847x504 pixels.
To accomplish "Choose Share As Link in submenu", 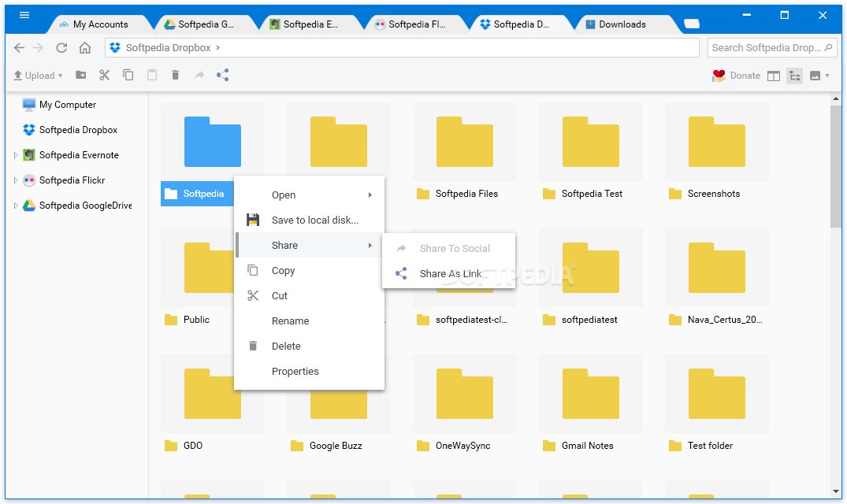I will [x=448, y=273].
